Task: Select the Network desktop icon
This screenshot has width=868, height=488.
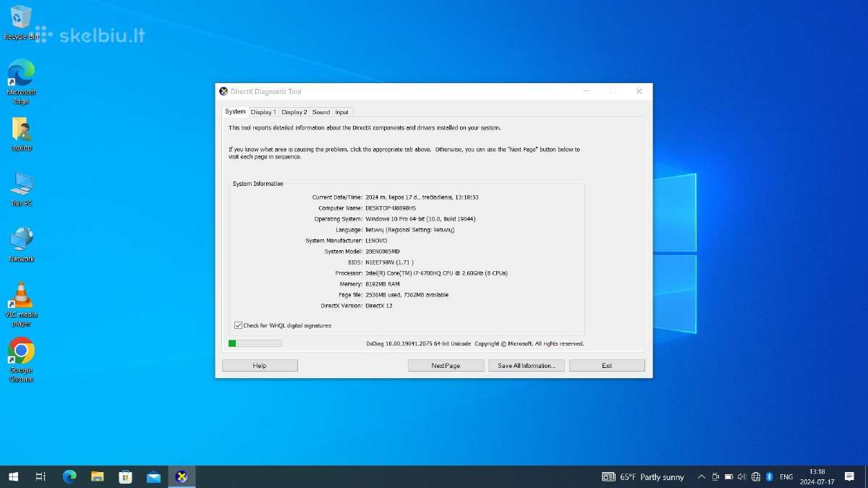Action: pos(21,245)
